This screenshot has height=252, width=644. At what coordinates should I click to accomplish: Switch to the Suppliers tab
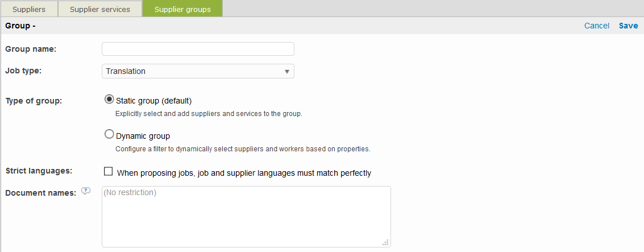pyautogui.click(x=29, y=9)
